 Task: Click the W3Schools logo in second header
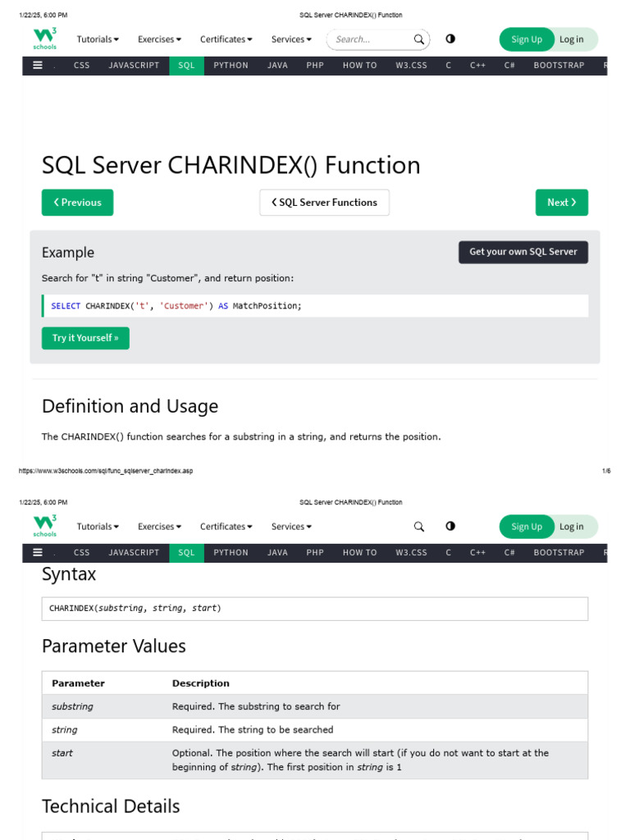click(45, 527)
